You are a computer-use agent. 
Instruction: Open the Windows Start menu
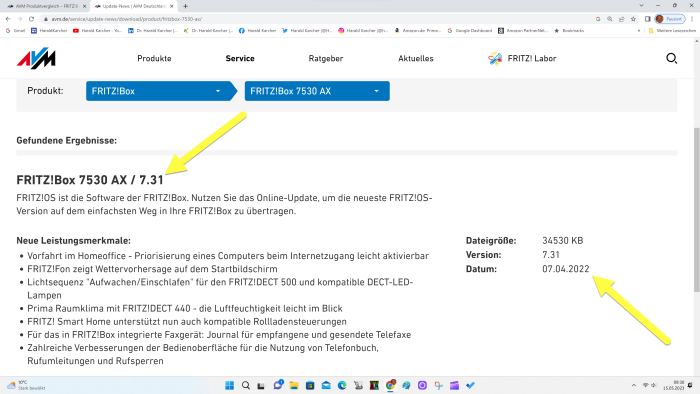coord(229,386)
